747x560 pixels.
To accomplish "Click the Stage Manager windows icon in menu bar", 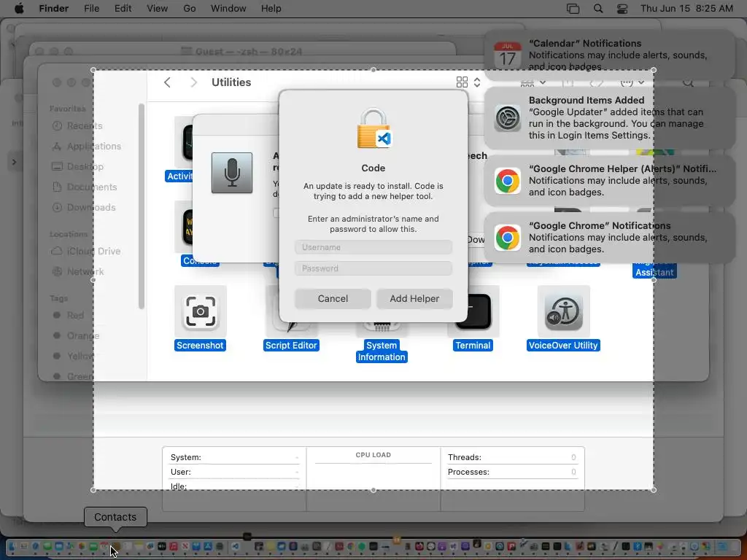I will (x=573, y=9).
